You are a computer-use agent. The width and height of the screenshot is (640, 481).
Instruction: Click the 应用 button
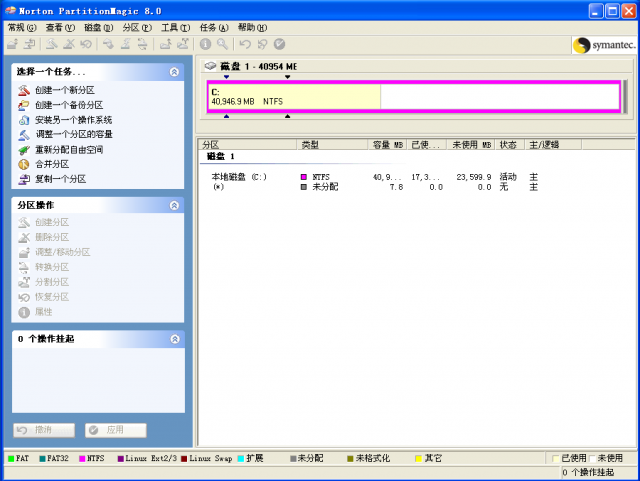[116, 430]
